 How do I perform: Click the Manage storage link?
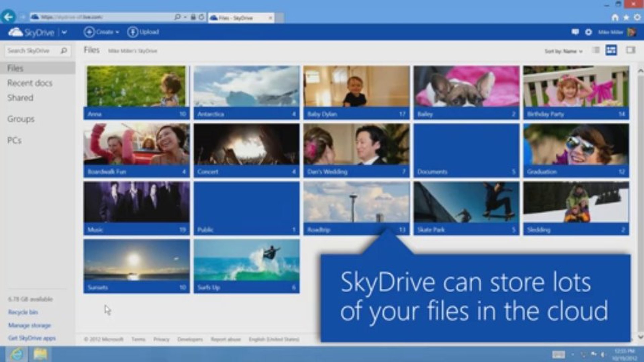pos(30,325)
